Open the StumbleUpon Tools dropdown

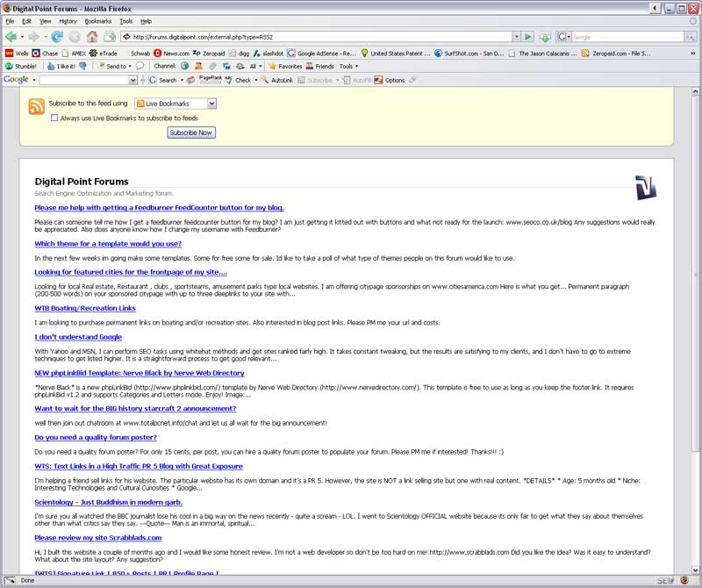(348, 67)
